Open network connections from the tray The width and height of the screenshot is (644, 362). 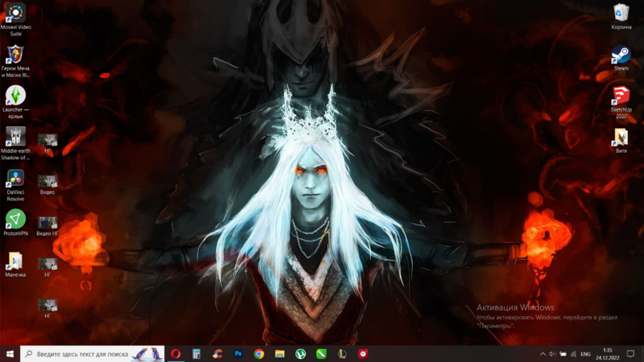click(573, 354)
